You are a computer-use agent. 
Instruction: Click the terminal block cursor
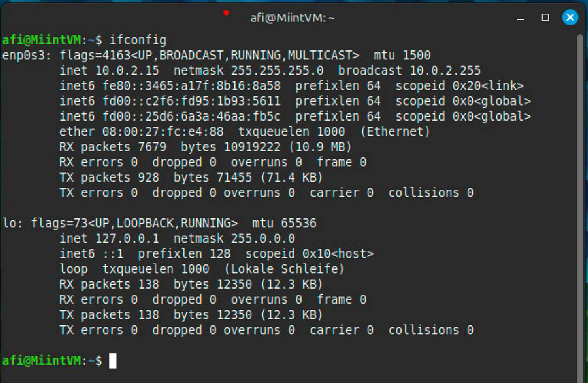(x=113, y=360)
